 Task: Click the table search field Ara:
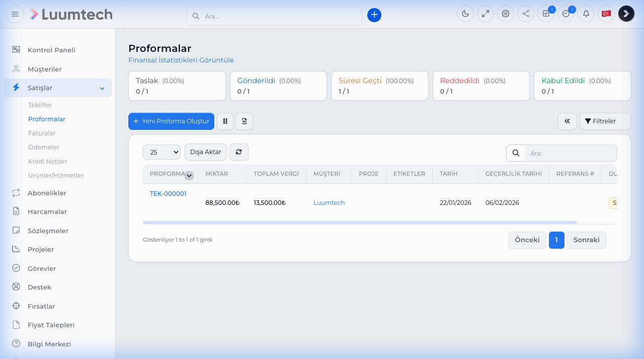(x=571, y=153)
